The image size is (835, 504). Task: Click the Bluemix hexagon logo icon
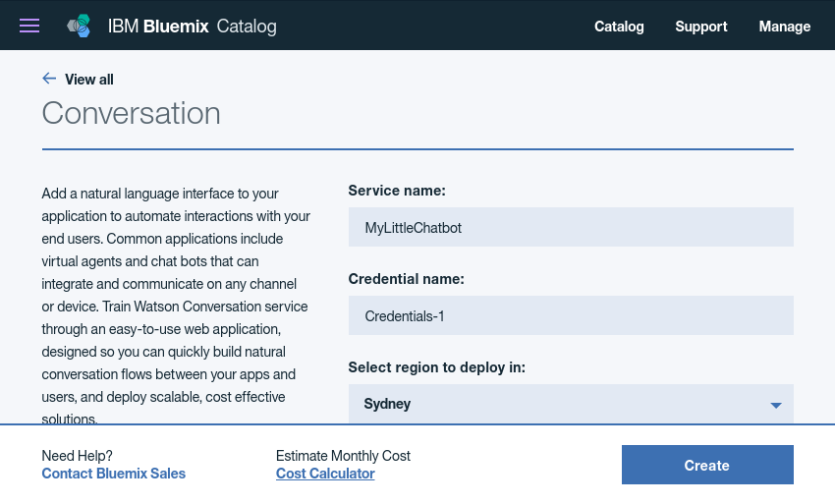[x=79, y=27]
